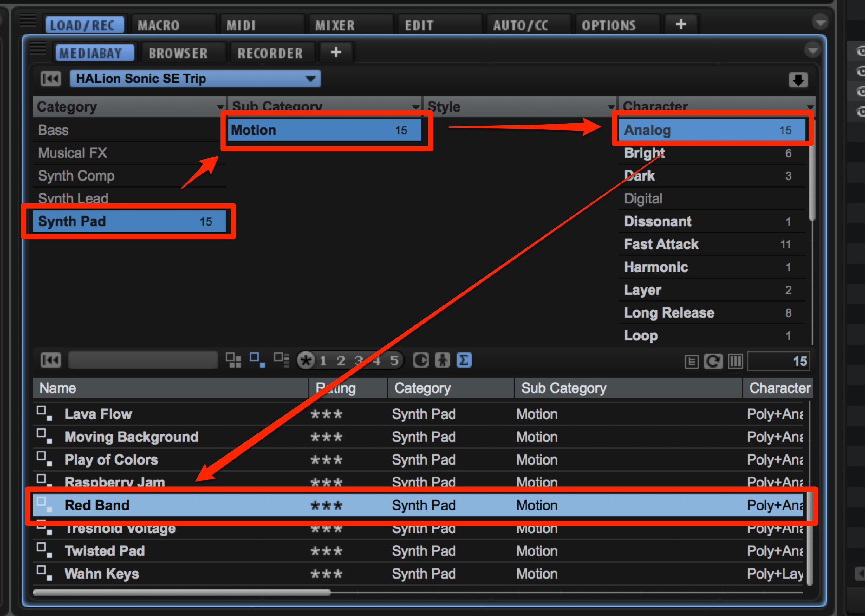Toggle the program filter icon (blue squares)
The width and height of the screenshot is (865, 616).
point(257,360)
